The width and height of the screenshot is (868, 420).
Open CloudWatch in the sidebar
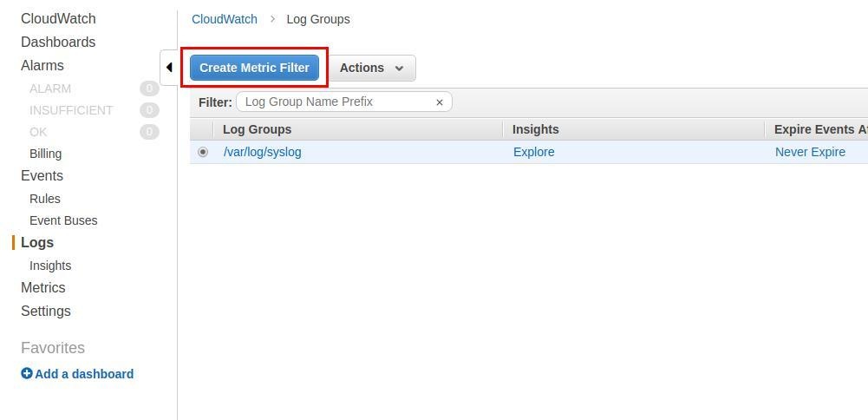point(58,18)
